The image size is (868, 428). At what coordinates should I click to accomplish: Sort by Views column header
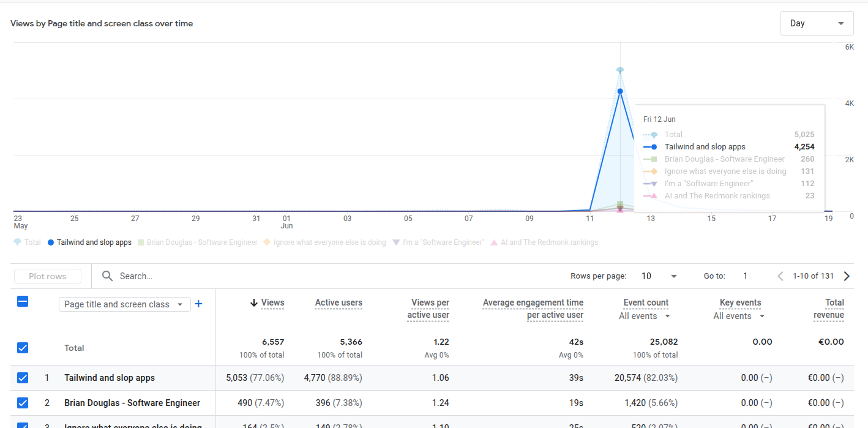coord(272,302)
